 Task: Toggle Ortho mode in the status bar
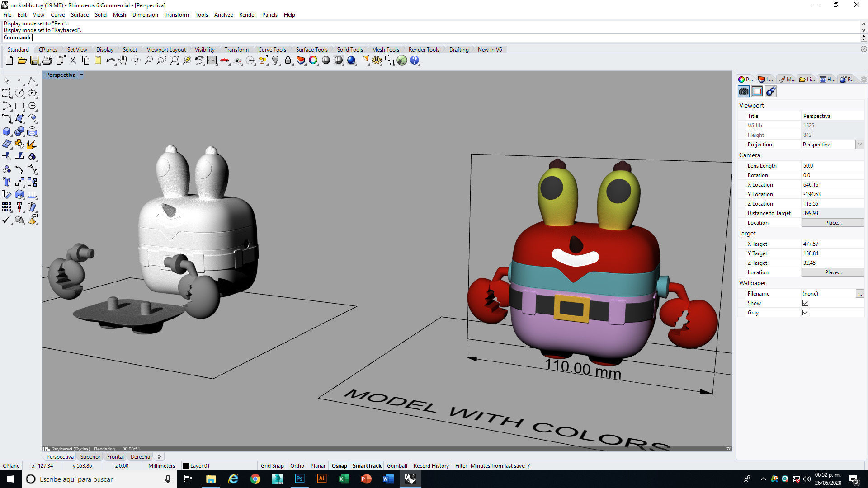pyautogui.click(x=297, y=466)
